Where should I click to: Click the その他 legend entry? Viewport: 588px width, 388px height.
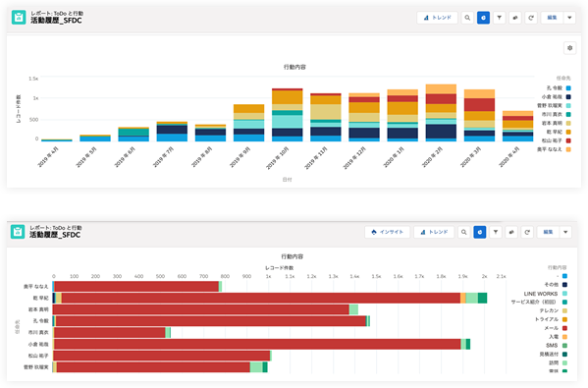556,285
